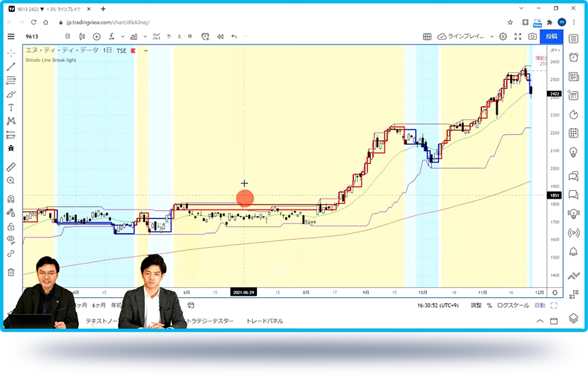Collapse the legend with the minus button
588x378 pixels.
click(x=146, y=51)
